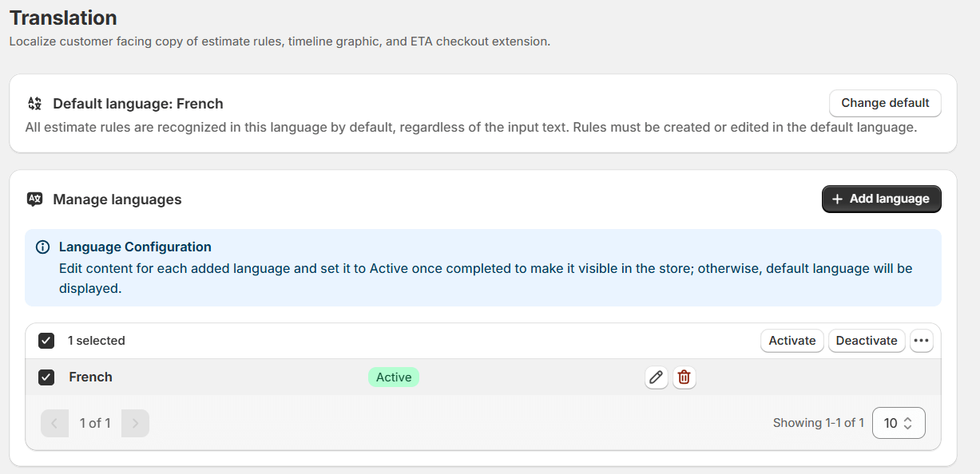Screen dimensions: 980x474
Task: Click the Translation page heading
Action: [x=62, y=18]
